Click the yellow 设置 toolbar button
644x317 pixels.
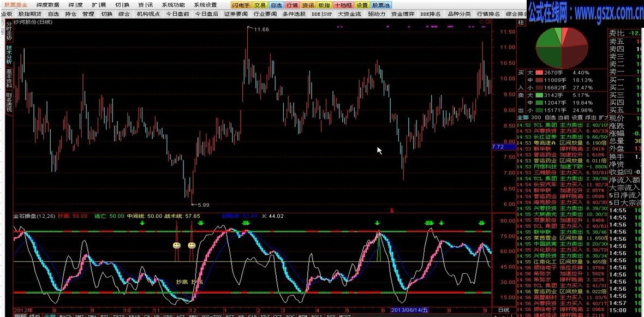tap(362, 5)
